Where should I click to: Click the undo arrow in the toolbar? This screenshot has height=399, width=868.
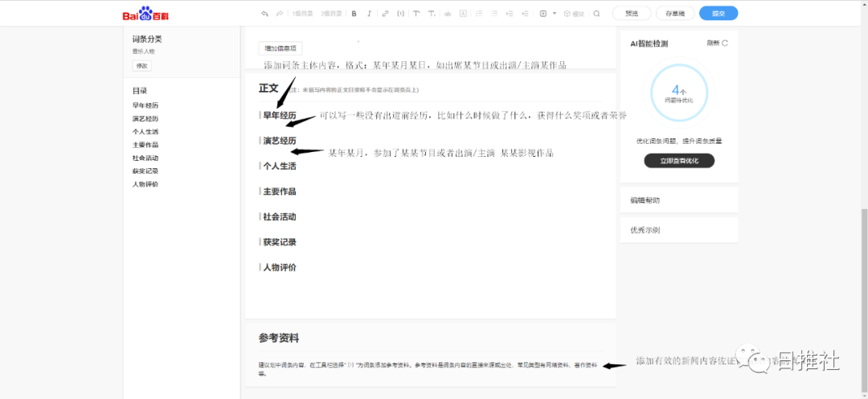coord(264,14)
